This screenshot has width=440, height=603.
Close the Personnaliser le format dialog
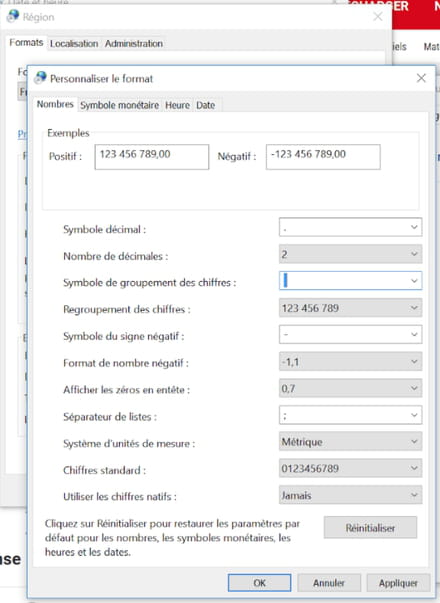point(421,78)
